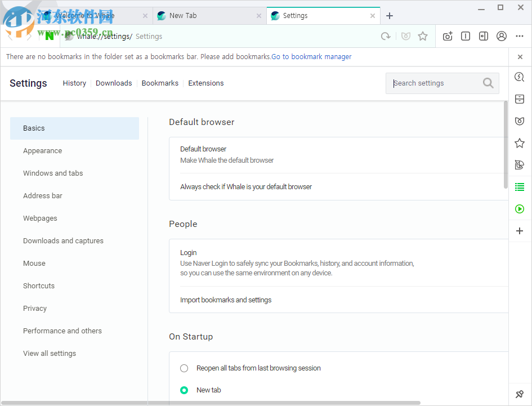This screenshot has height=406, width=532.
Task: Reload the page with the refresh icon
Action: click(x=386, y=36)
